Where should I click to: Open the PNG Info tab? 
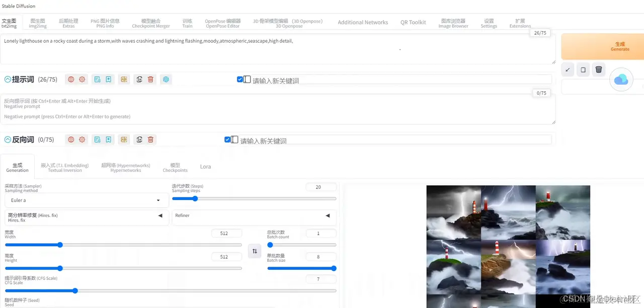[105, 23]
